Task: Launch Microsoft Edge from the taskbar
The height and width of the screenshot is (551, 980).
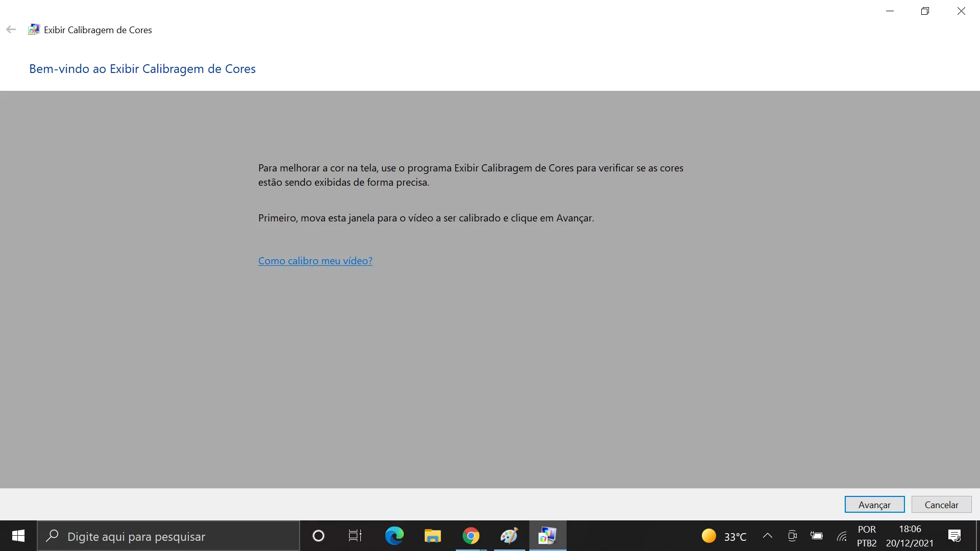Action: coord(394,536)
